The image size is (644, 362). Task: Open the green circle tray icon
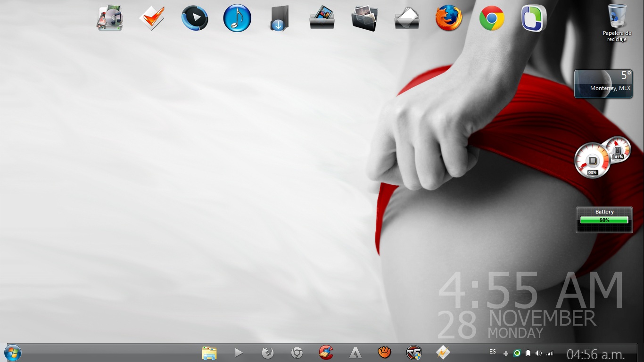[x=517, y=353]
